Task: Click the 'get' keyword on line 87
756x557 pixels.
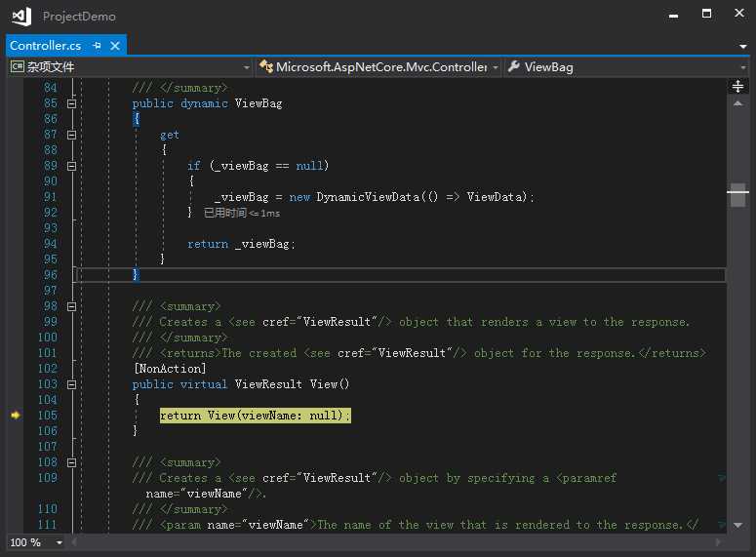Action: 170,135
